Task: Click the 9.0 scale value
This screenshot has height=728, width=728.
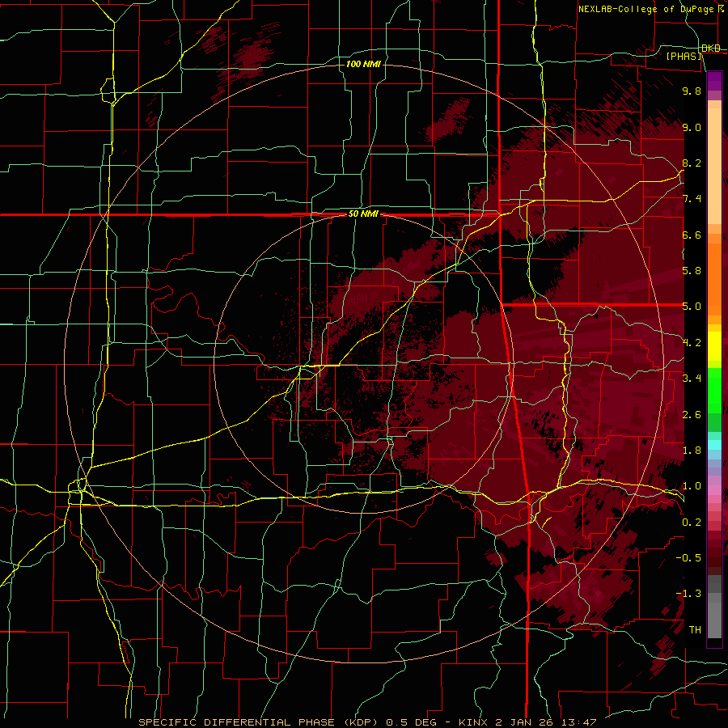Action: [x=692, y=127]
